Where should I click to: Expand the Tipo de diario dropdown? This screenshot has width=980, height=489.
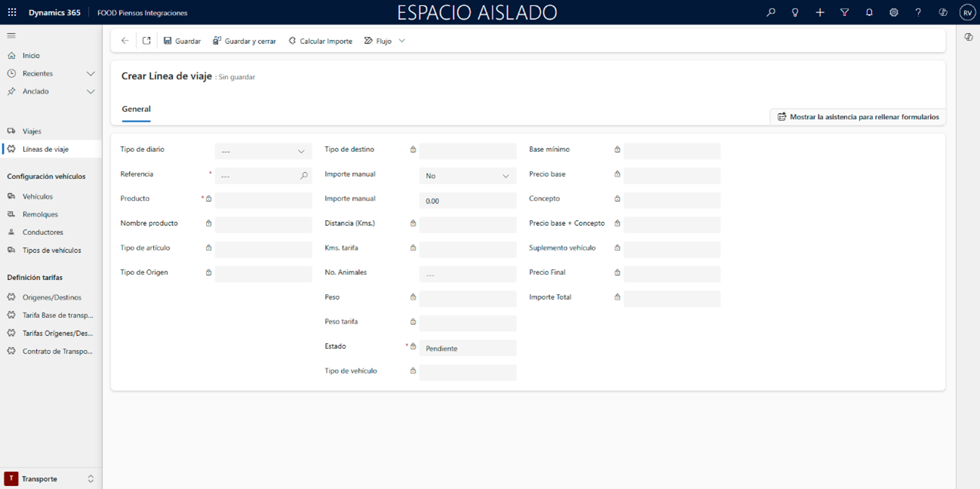click(x=263, y=152)
